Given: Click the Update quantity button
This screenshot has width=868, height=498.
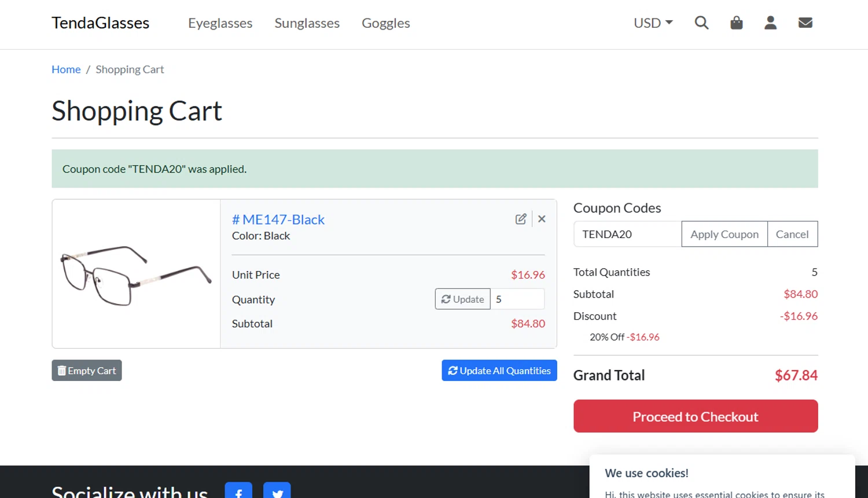Looking at the screenshot, I should 463,299.
